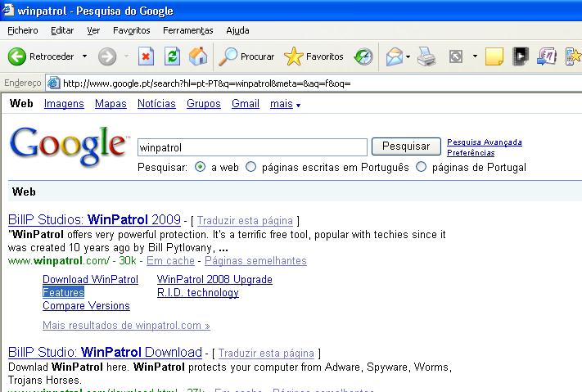This screenshot has width=582, height=392.
Task: Click the Pesquisar button
Action: (406, 146)
